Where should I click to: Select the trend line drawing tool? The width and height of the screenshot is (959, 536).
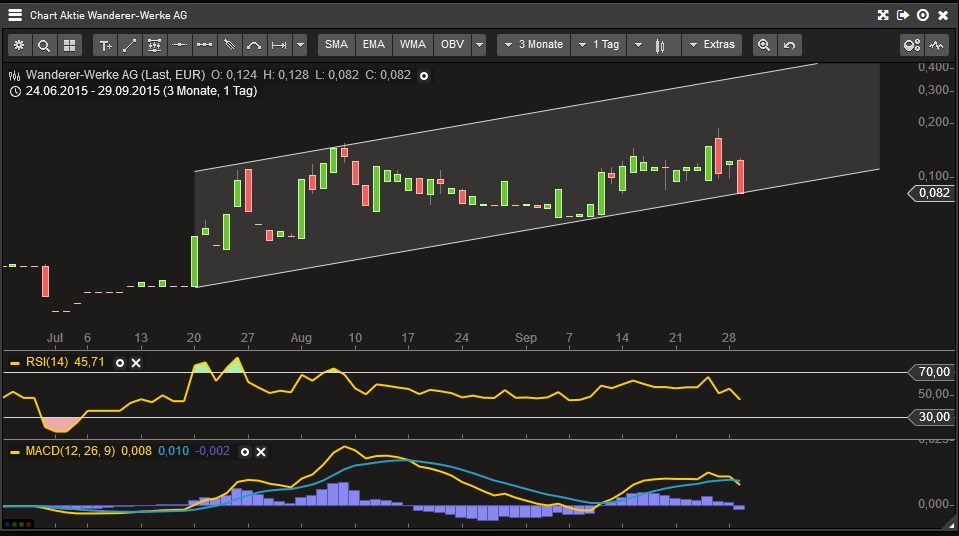130,45
